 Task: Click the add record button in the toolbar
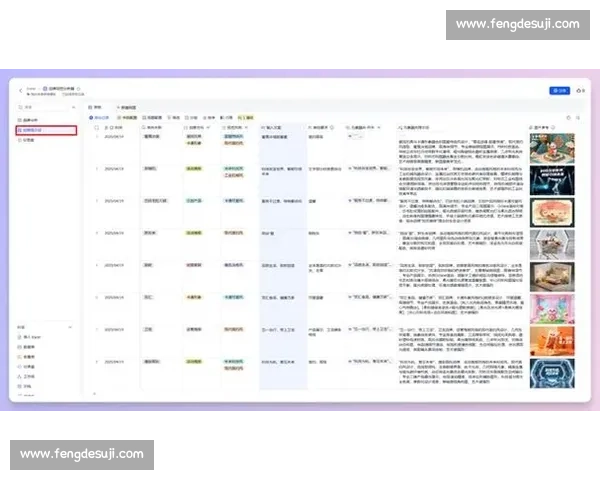[x=99, y=118]
